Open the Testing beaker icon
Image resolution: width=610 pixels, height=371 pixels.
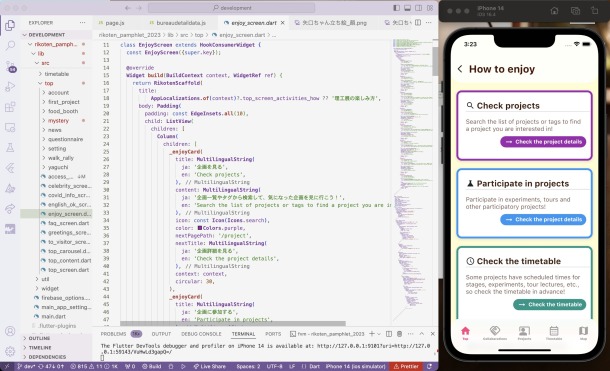pyautogui.click(x=11, y=147)
